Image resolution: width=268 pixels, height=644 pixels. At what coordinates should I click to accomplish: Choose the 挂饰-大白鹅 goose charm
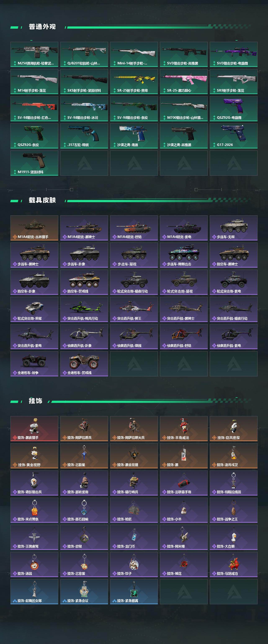point(233,537)
